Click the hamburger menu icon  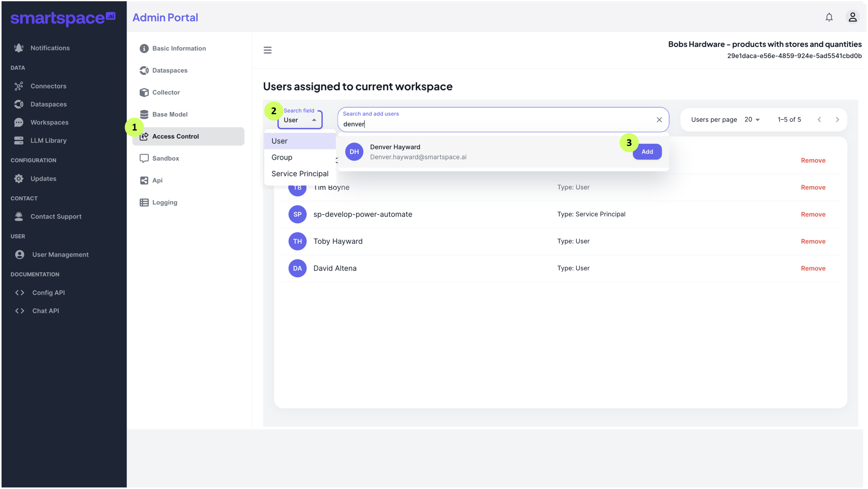267,50
